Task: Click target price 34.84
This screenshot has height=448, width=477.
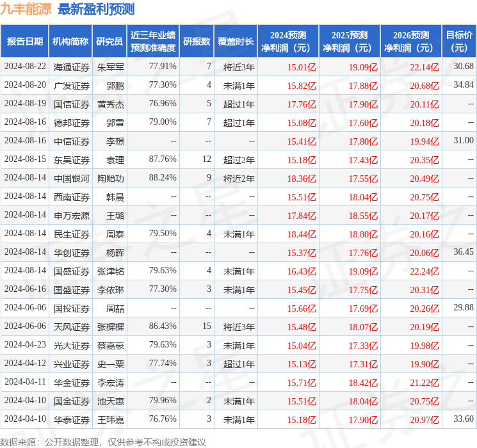Action: 464,84
